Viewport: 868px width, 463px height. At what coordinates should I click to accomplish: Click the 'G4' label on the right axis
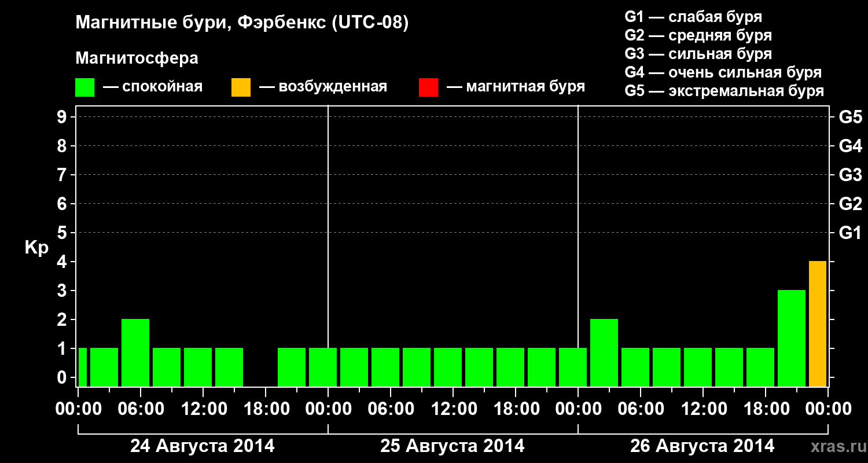pos(850,146)
